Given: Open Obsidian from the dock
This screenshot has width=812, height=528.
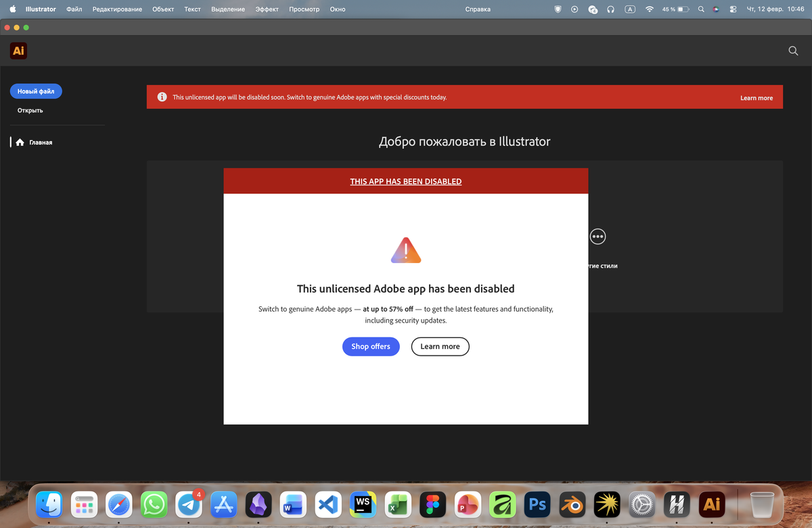Looking at the screenshot, I should (258, 504).
